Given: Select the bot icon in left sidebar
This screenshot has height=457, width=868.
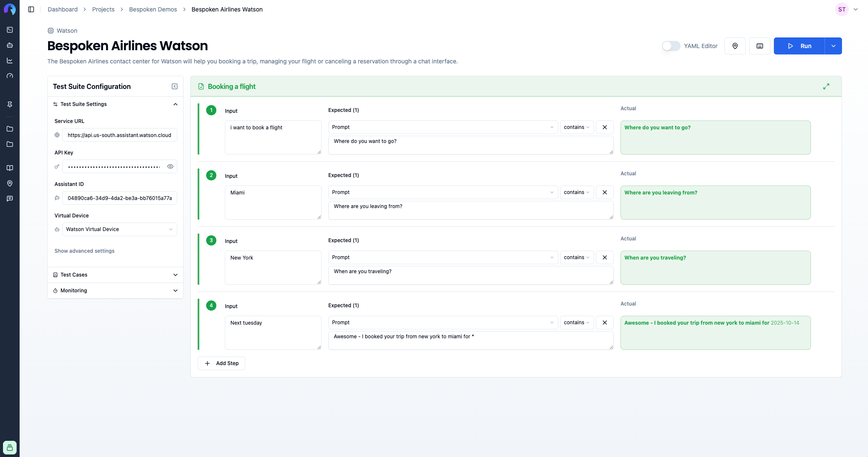Looking at the screenshot, I should [9, 45].
